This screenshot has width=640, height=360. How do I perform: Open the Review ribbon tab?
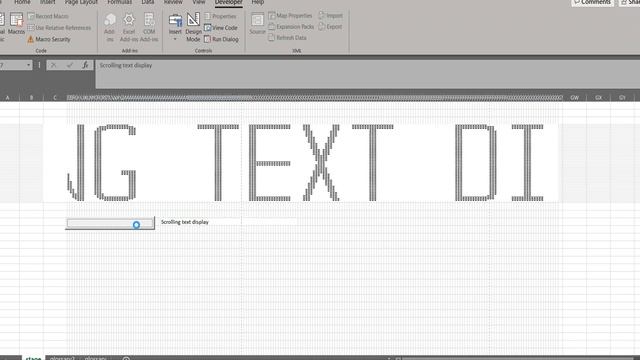click(x=173, y=2)
